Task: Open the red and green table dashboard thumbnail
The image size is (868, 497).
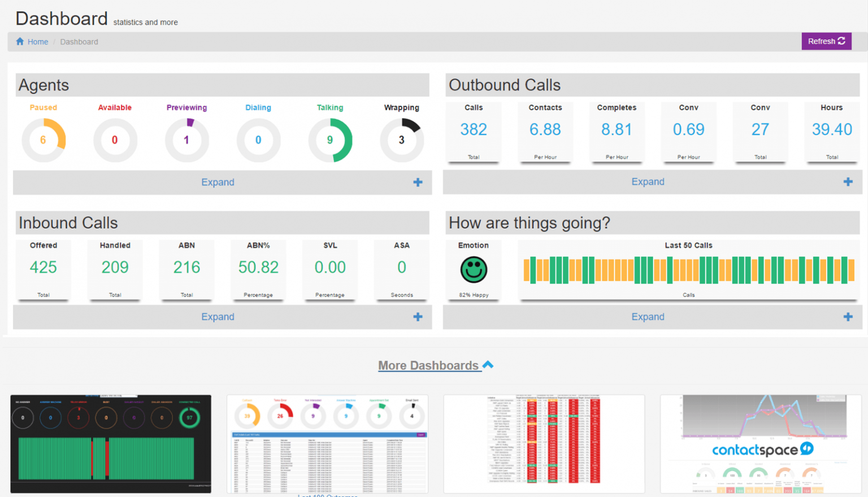Action: point(544,444)
